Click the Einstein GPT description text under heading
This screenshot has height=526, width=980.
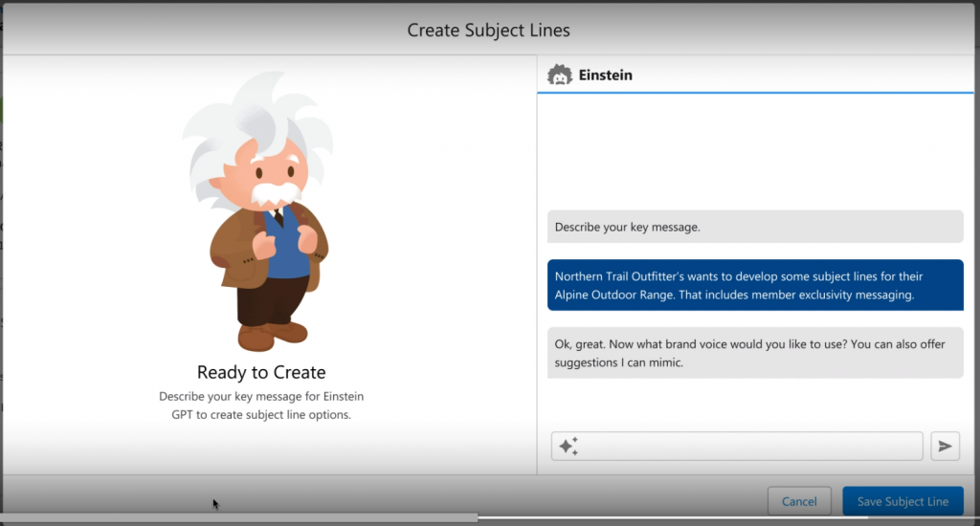[261, 405]
